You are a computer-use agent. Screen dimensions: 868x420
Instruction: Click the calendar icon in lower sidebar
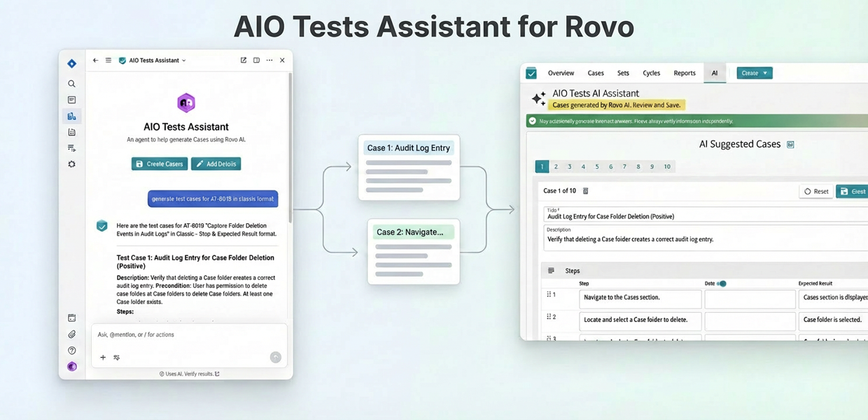point(71,318)
